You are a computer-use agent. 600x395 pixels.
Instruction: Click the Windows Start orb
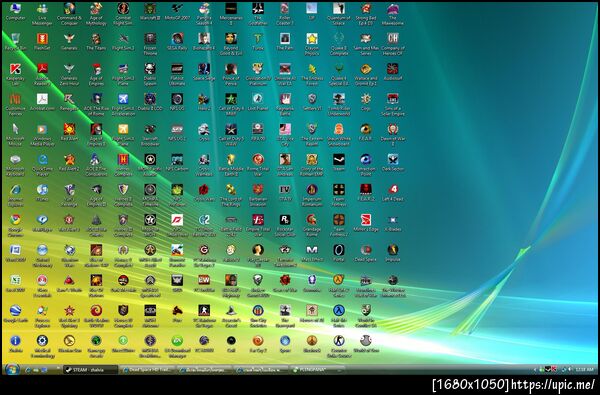coord(12,369)
